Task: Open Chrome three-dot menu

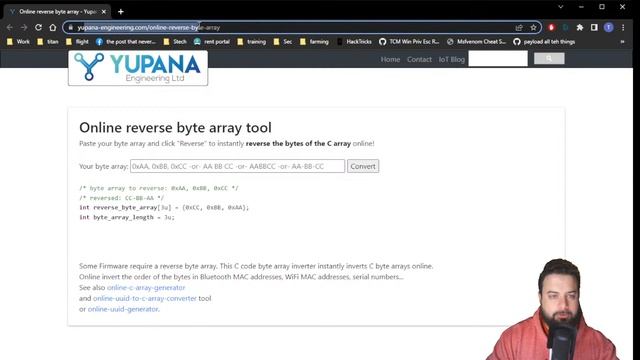Action: point(623,27)
